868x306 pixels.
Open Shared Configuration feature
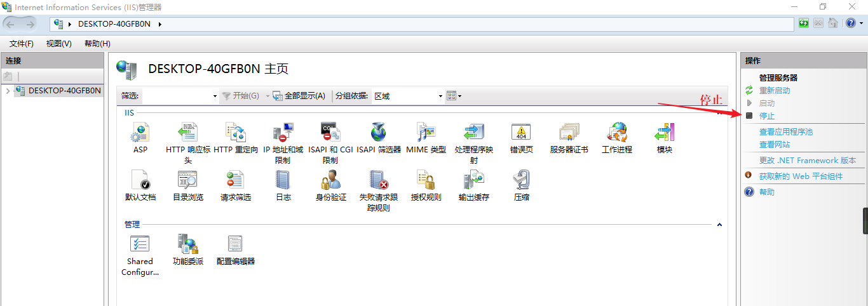140,244
